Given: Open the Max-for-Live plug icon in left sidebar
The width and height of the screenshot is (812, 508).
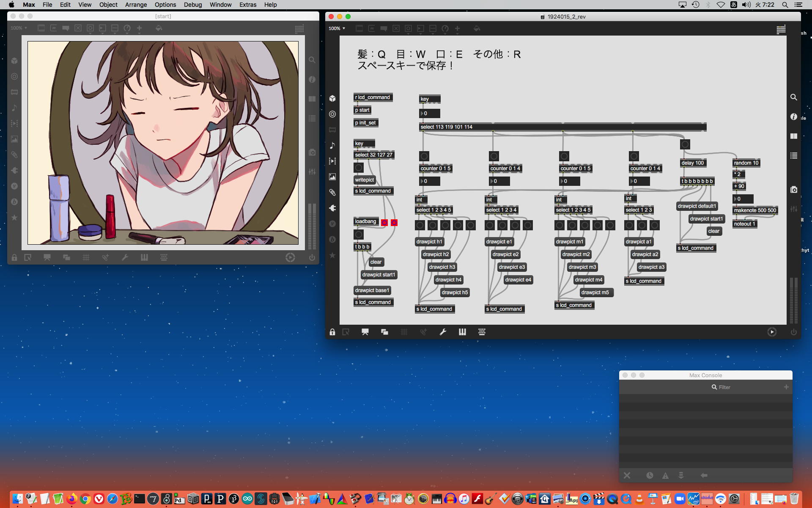Looking at the screenshot, I should click(332, 208).
